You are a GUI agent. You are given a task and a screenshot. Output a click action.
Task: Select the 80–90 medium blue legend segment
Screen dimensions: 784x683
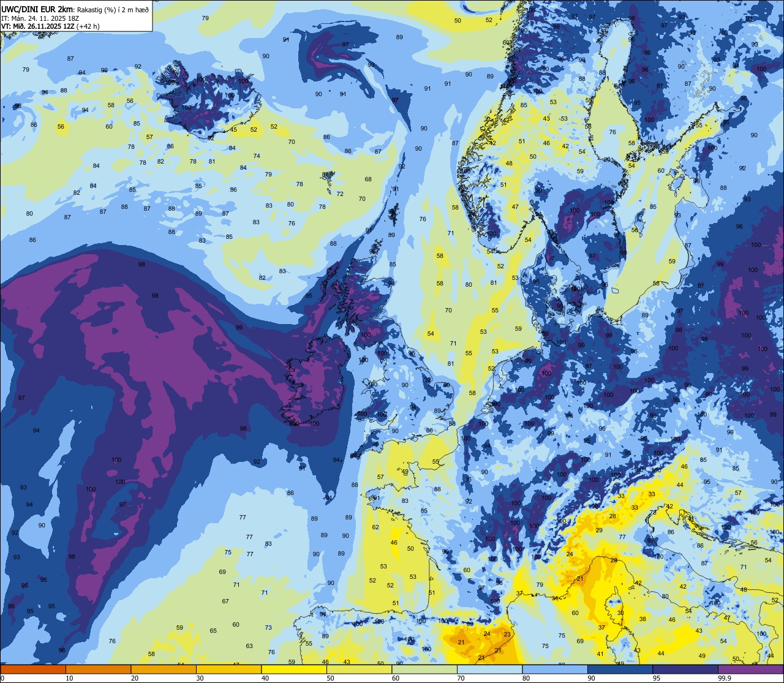[x=555, y=669]
